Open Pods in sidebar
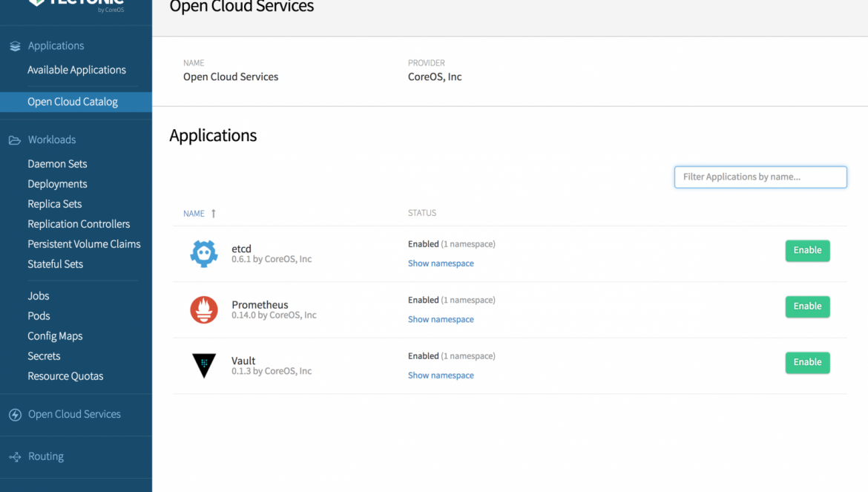This screenshot has width=868, height=492. (39, 316)
